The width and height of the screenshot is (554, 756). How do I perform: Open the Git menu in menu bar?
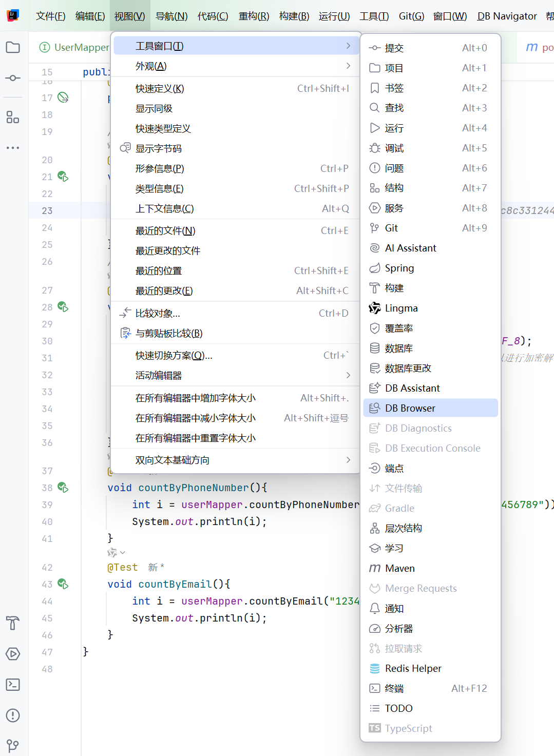point(411,16)
